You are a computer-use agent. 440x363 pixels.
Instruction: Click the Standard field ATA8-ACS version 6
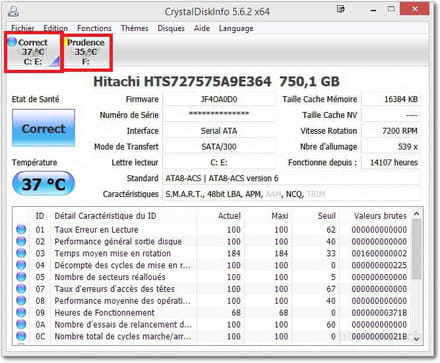click(x=291, y=178)
